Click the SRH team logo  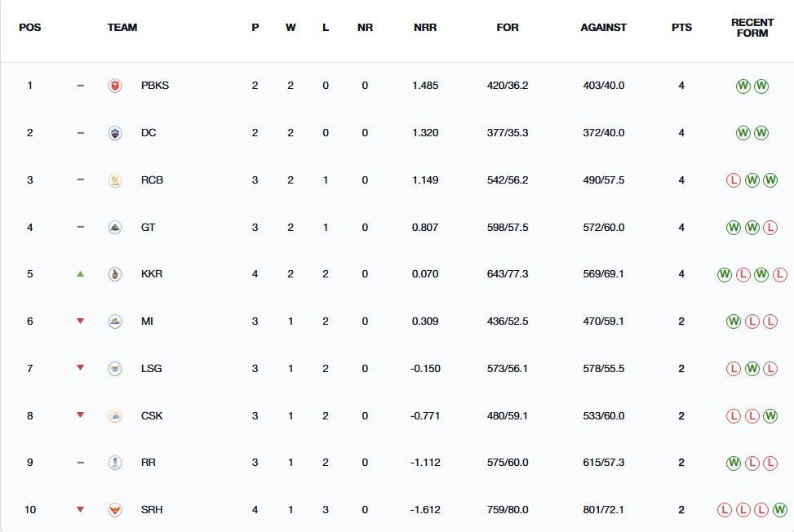115,510
